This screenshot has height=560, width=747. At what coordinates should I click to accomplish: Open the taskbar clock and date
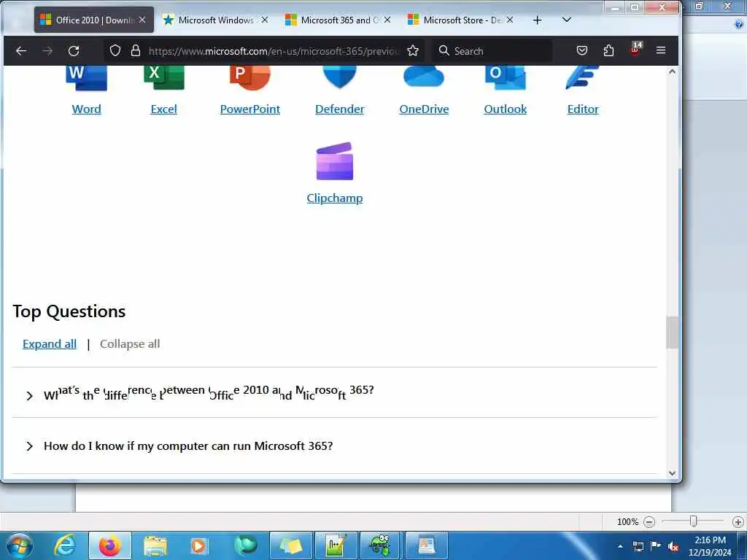point(710,546)
